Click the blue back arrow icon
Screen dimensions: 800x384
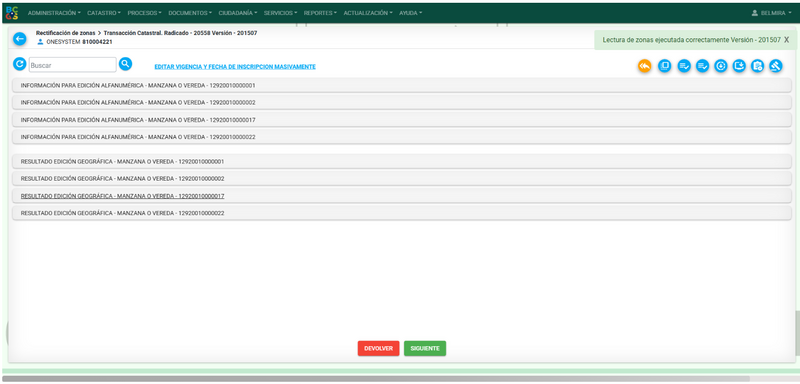19,39
